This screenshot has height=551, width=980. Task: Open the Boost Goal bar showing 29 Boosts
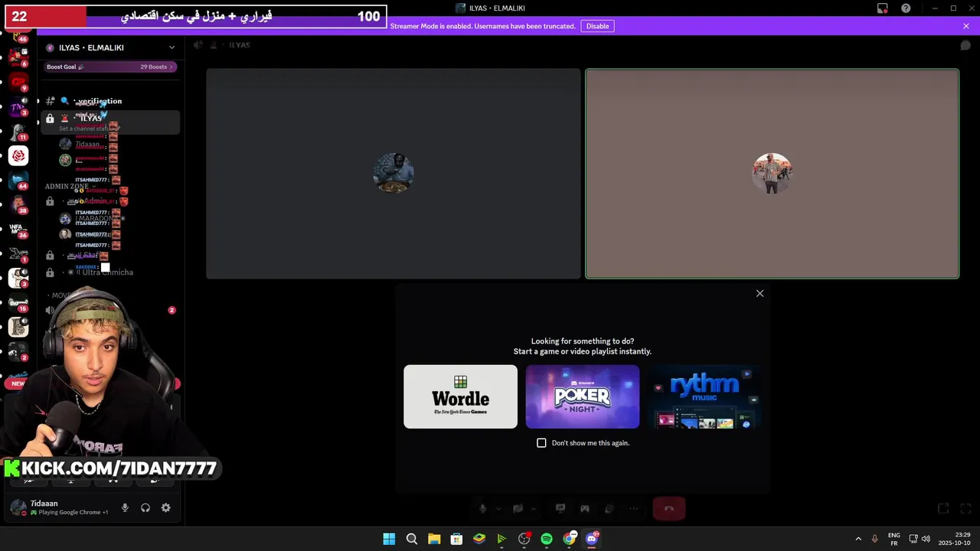click(x=110, y=67)
